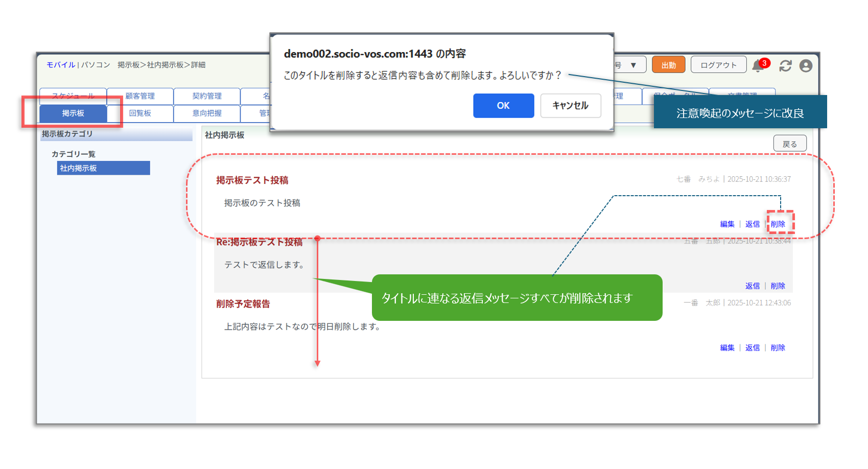
Task: Select 社内掲示板 in the category list
Action: (x=103, y=168)
